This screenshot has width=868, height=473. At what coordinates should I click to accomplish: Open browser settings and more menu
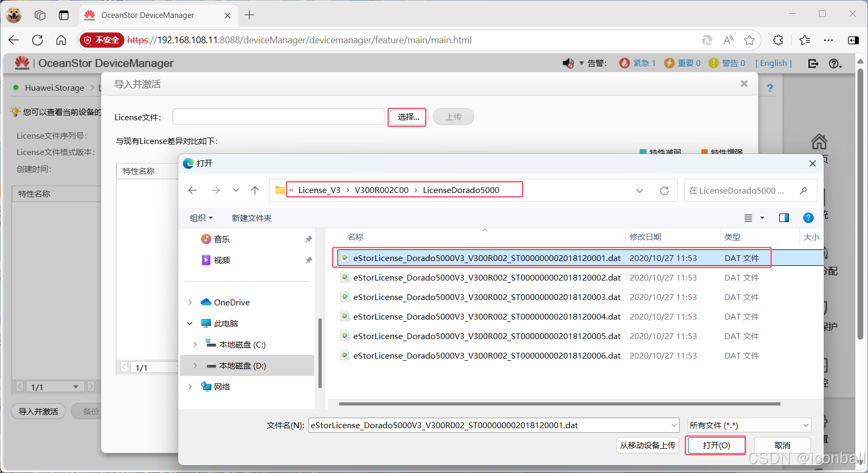tap(828, 40)
